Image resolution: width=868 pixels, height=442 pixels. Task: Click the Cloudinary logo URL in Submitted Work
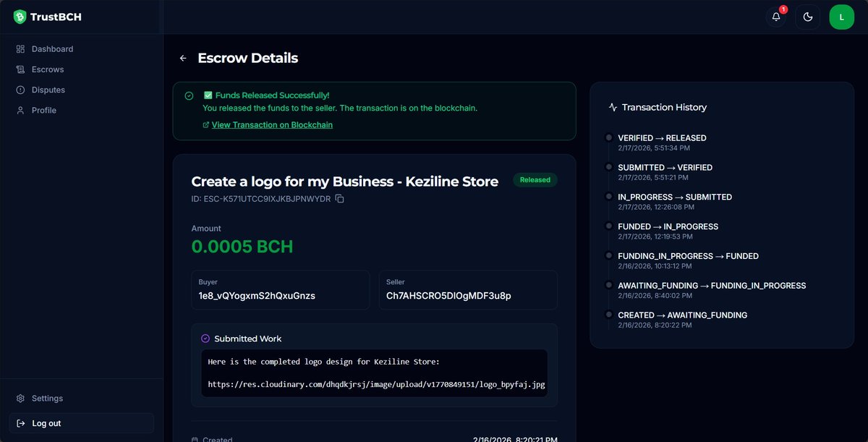(377, 385)
